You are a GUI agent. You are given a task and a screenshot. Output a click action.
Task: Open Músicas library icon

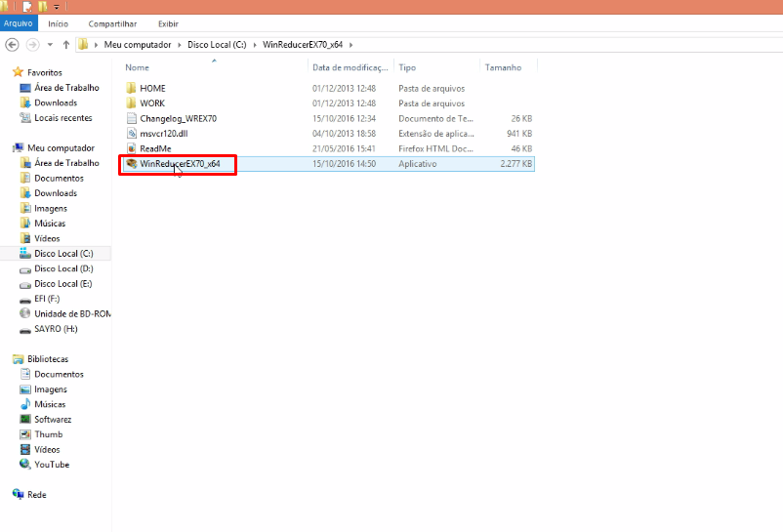click(x=25, y=404)
